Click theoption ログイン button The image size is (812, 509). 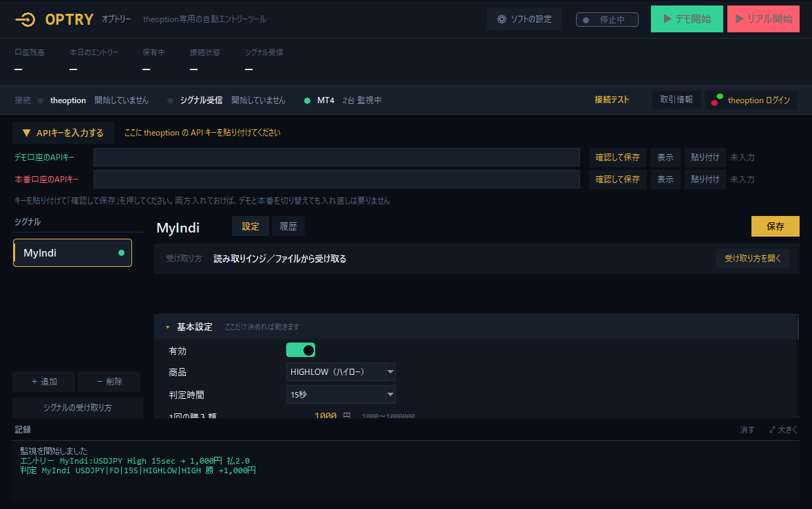pyautogui.click(x=751, y=100)
